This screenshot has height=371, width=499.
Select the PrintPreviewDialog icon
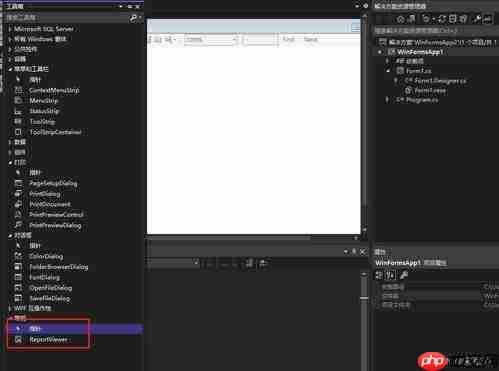18,225
